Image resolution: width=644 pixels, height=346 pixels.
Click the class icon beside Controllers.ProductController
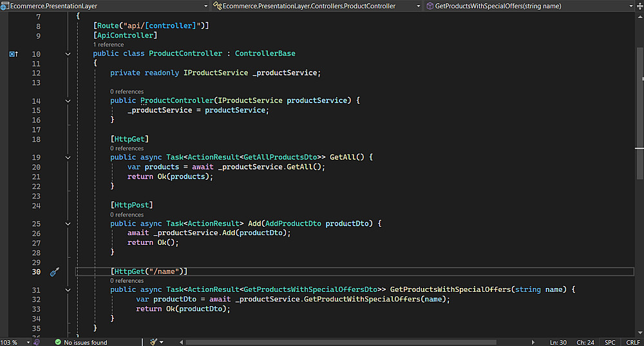[x=217, y=6]
